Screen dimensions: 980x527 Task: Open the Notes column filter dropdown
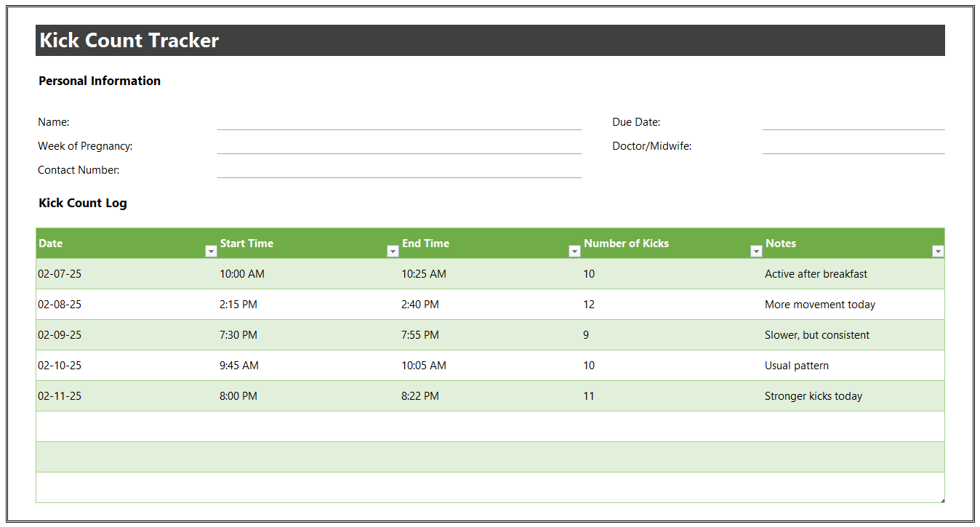coord(938,251)
